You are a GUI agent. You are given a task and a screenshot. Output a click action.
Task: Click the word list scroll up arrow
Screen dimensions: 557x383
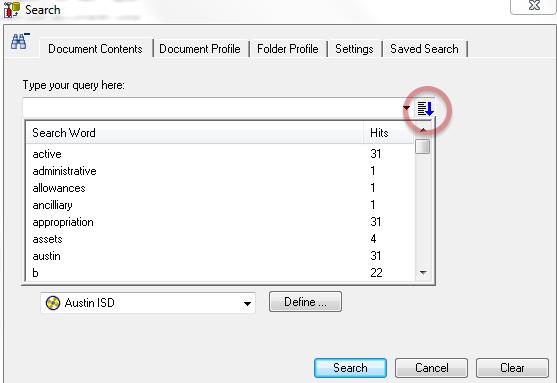tap(423, 130)
